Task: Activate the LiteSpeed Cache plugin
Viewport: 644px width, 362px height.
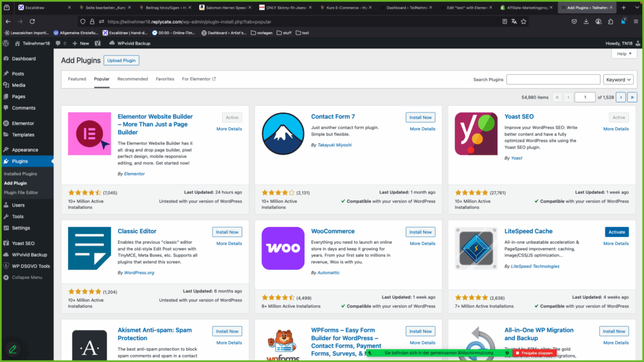Action: (616, 232)
